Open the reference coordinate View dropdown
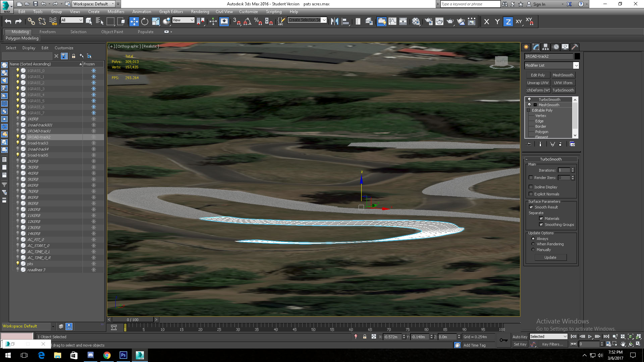 [x=183, y=20]
